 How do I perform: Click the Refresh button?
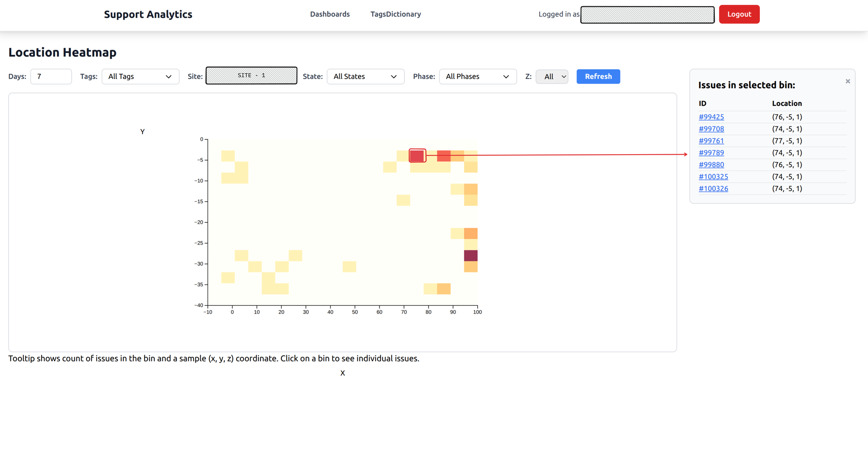598,76
